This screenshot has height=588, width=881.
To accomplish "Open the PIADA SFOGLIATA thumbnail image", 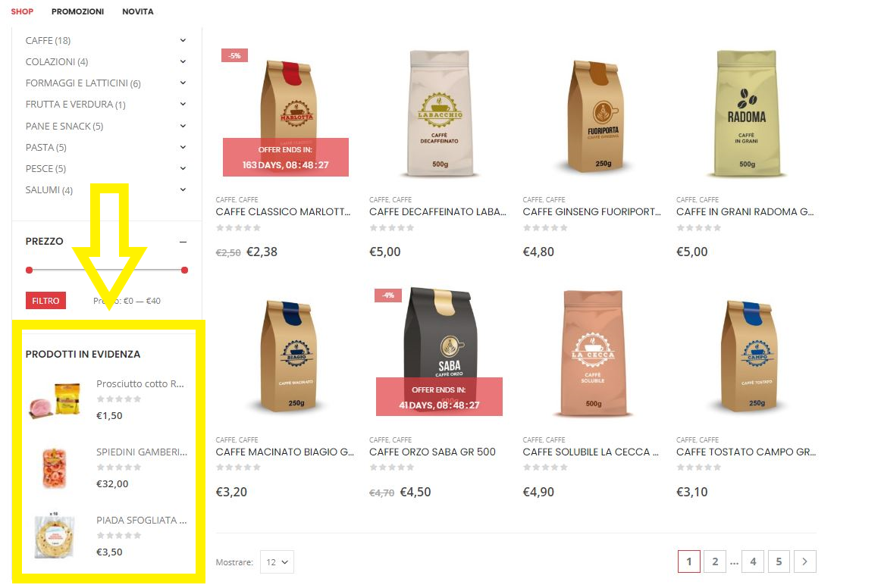I will pos(55,536).
